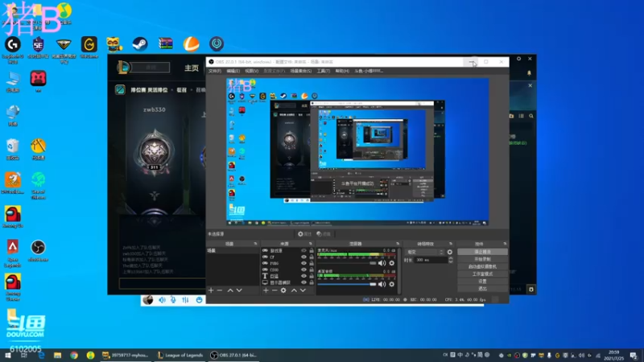Hide the CF source with its eye icon
This screenshot has height=362, width=644.
point(304,257)
